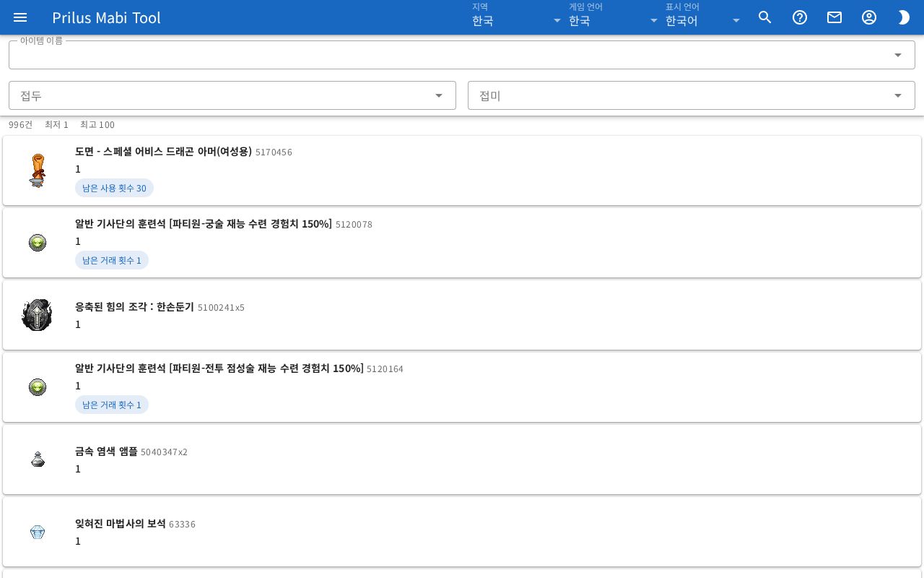Click the Prilus Mabi Tool title
Screen dimensions: 924x578
coord(107,17)
